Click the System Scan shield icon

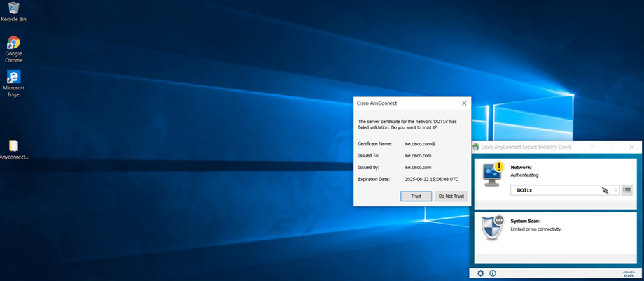click(493, 227)
